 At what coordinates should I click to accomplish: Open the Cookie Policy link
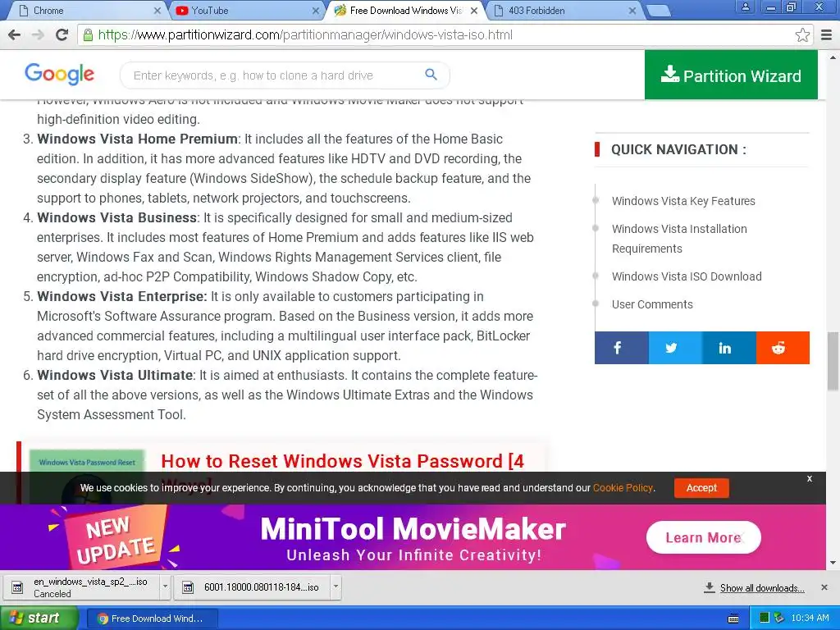(x=623, y=488)
